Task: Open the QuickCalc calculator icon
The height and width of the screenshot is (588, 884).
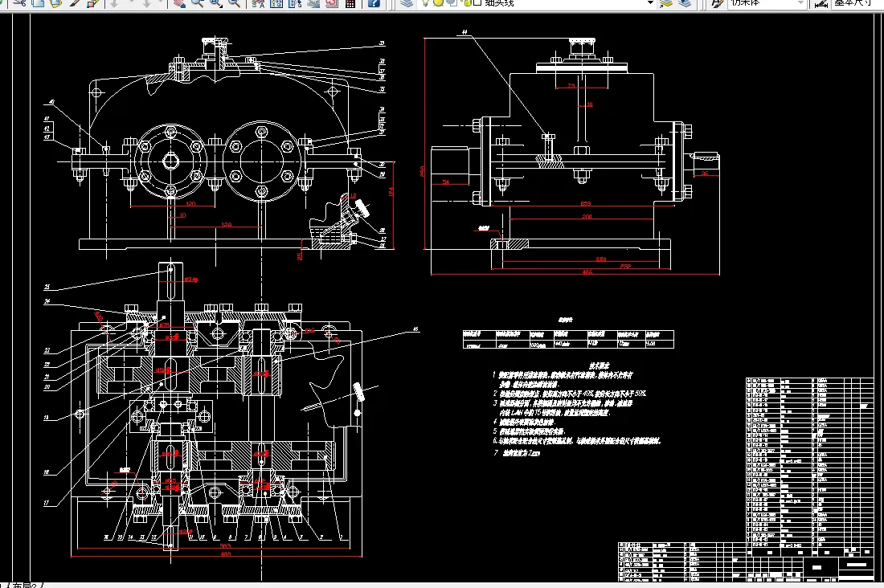Action: (350, 3)
